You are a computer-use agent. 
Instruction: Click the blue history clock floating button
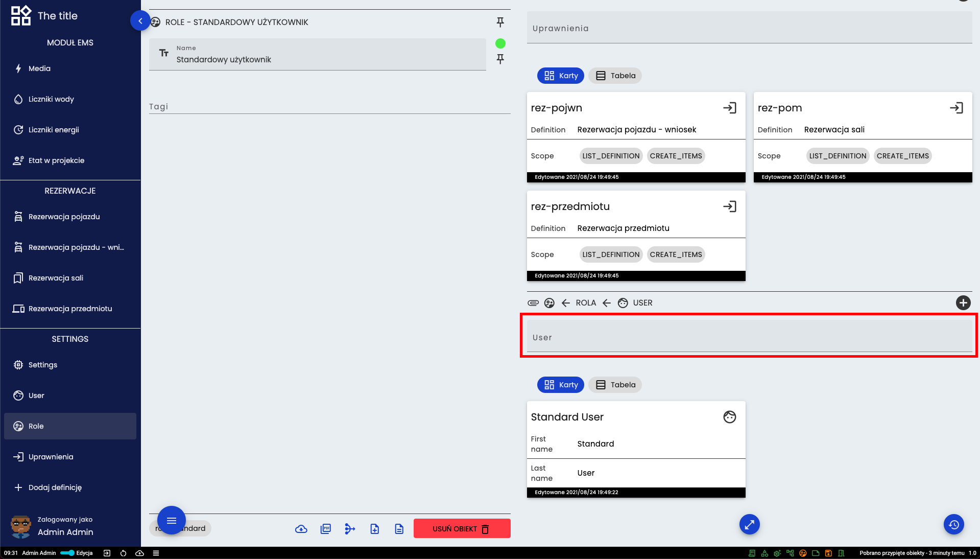954,524
